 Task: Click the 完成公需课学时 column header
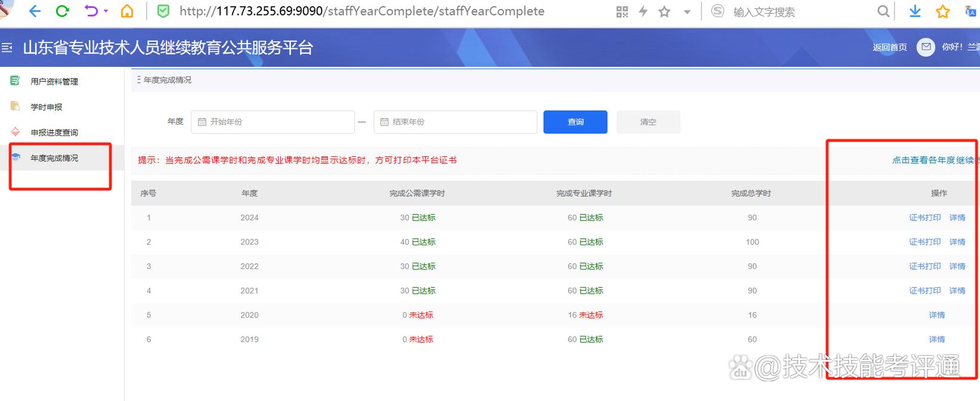pyautogui.click(x=417, y=193)
